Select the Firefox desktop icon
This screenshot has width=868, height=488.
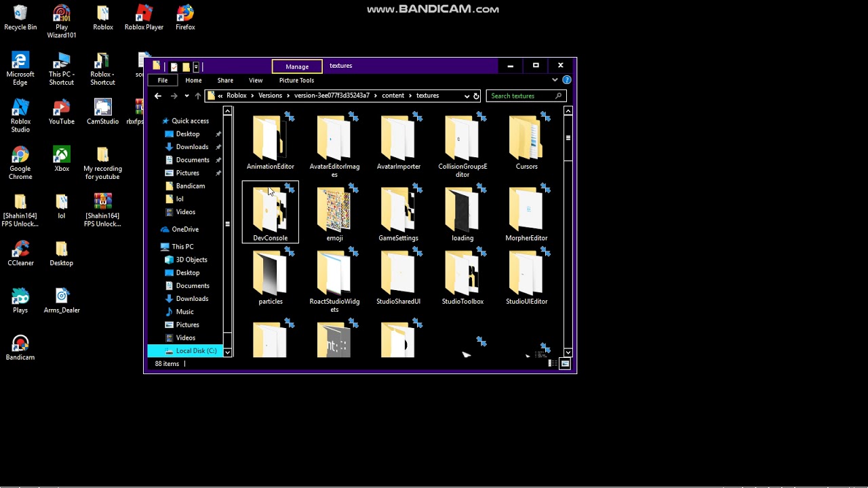point(185,18)
